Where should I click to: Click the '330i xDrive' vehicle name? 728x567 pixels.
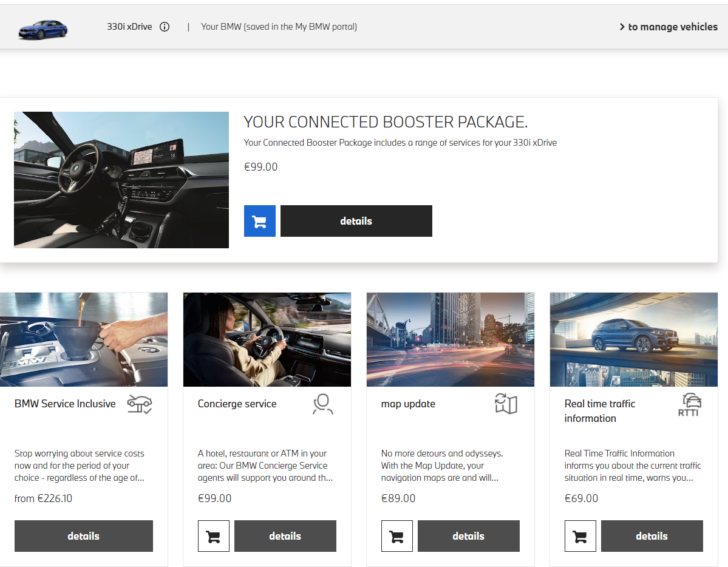coord(129,27)
